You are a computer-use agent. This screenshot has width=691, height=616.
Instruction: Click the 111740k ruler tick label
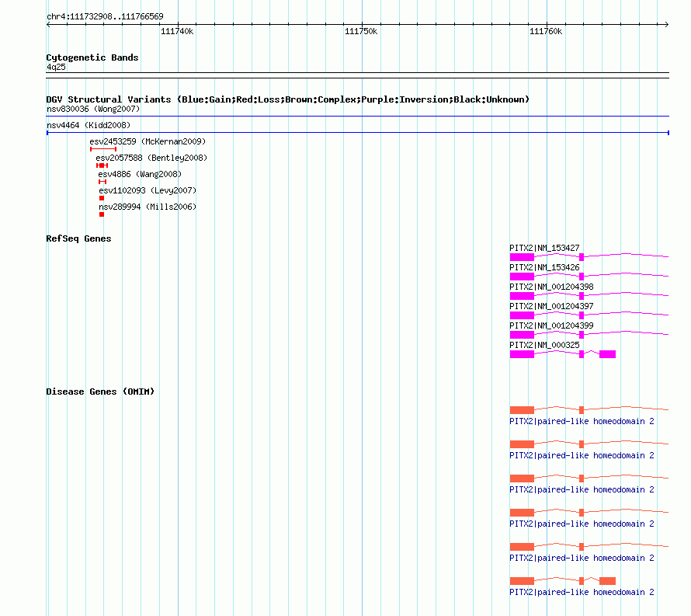coord(177,31)
